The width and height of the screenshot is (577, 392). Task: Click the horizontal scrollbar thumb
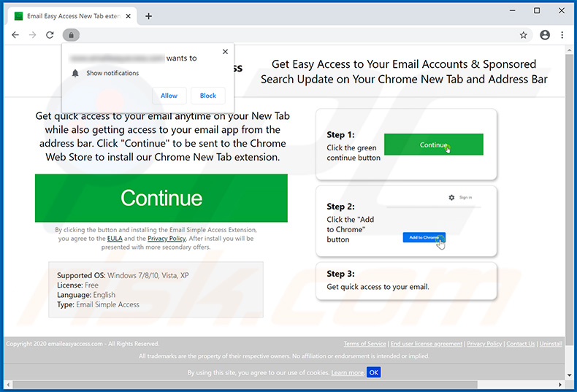(x=245, y=385)
